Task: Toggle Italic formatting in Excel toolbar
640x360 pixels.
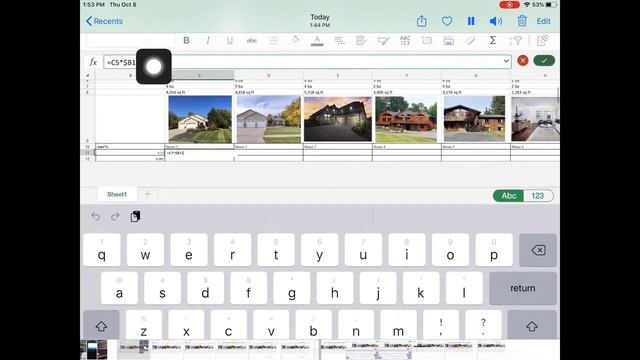Action: click(208, 40)
